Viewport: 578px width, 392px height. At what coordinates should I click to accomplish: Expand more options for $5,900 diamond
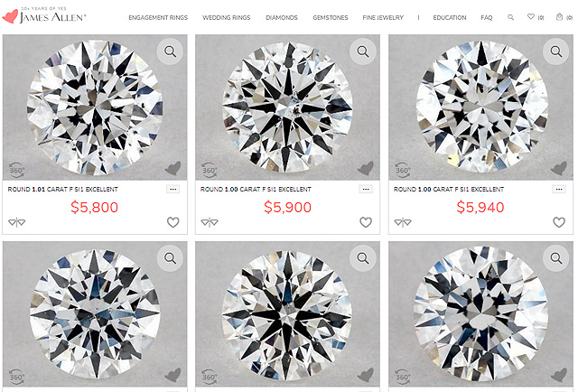(x=365, y=190)
